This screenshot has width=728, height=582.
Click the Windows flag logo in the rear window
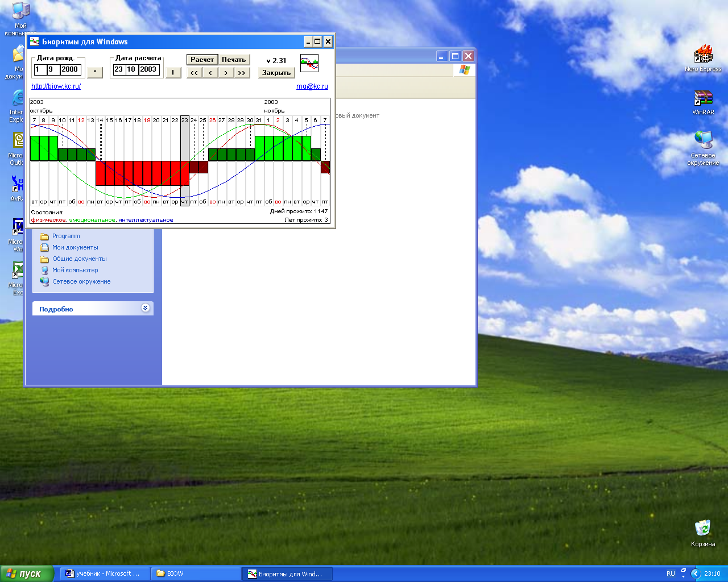click(465, 69)
